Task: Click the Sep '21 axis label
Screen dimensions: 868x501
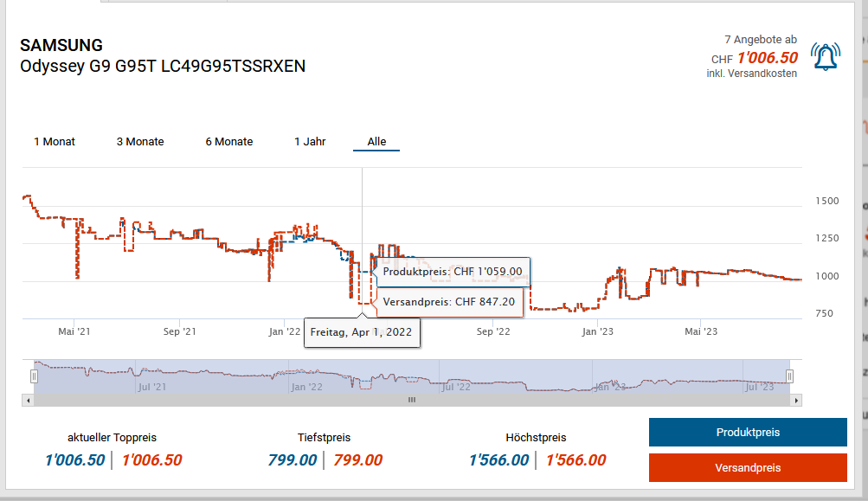Action: [179, 331]
